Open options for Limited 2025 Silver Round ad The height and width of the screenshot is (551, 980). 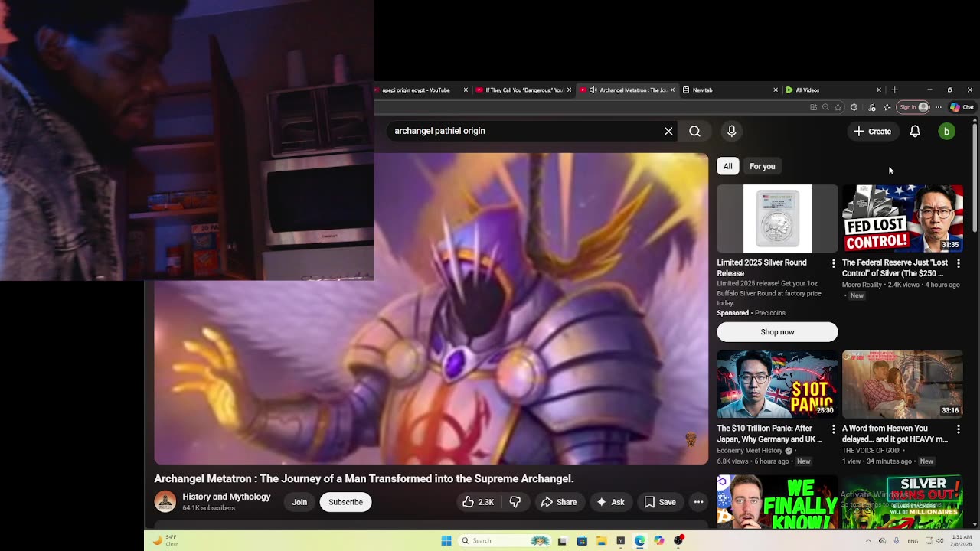tap(834, 263)
